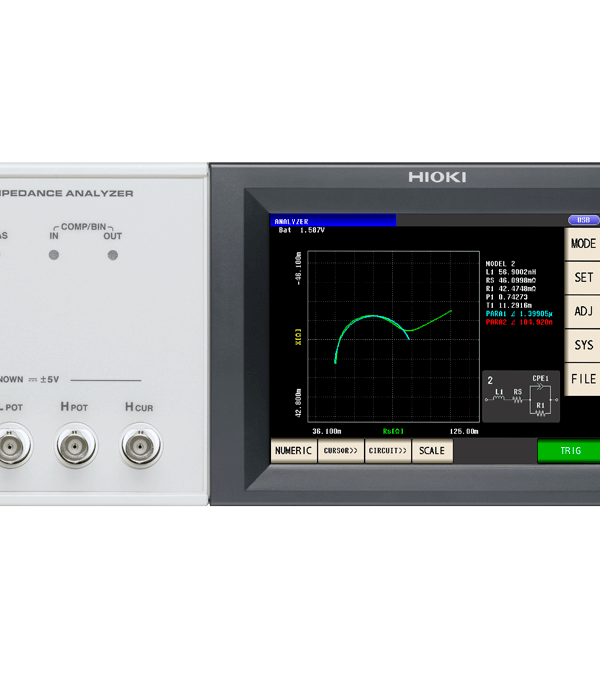Tap the MODEL 2 label
The height and width of the screenshot is (694, 600).
(500, 263)
